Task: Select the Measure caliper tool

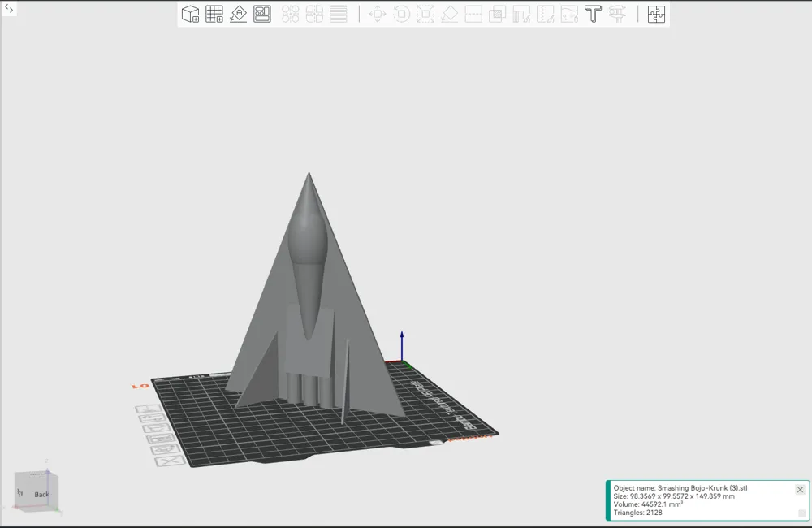Action: point(617,14)
